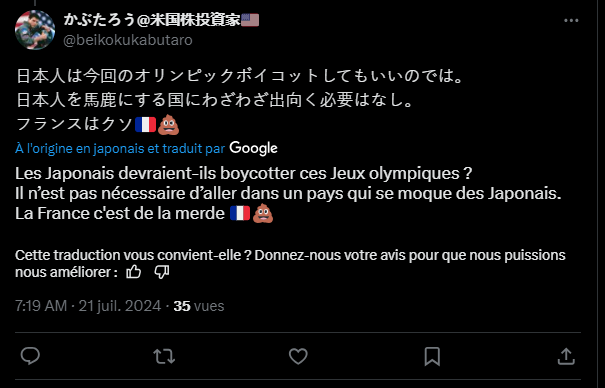Image resolution: width=605 pixels, height=388 pixels.
Task: Click the French translated tweet text
Action: tap(288, 193)
